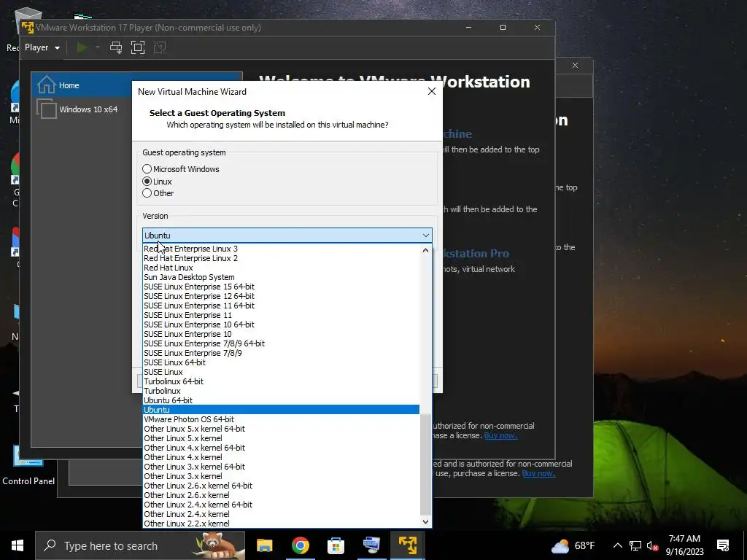
Task: Choose VMware Photon OS 64-bit
Action: (281, 419)
